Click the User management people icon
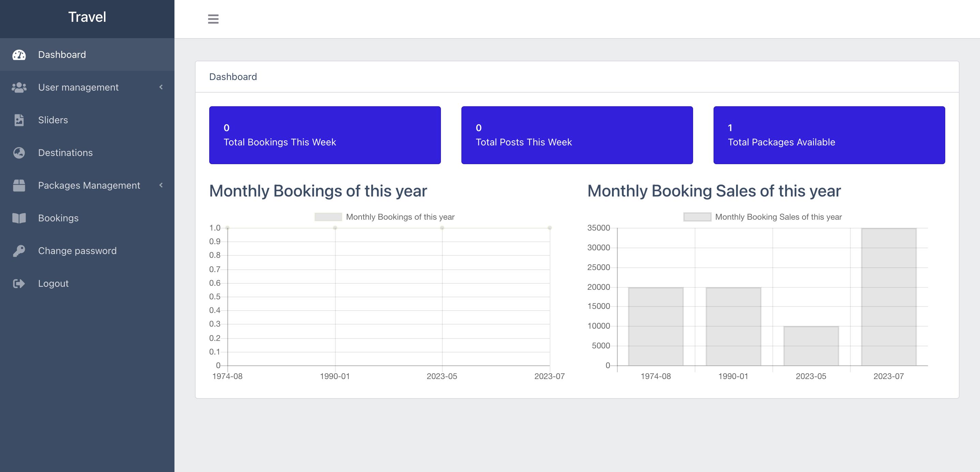This screenshot has height=472, width=980. pos(19,88)
